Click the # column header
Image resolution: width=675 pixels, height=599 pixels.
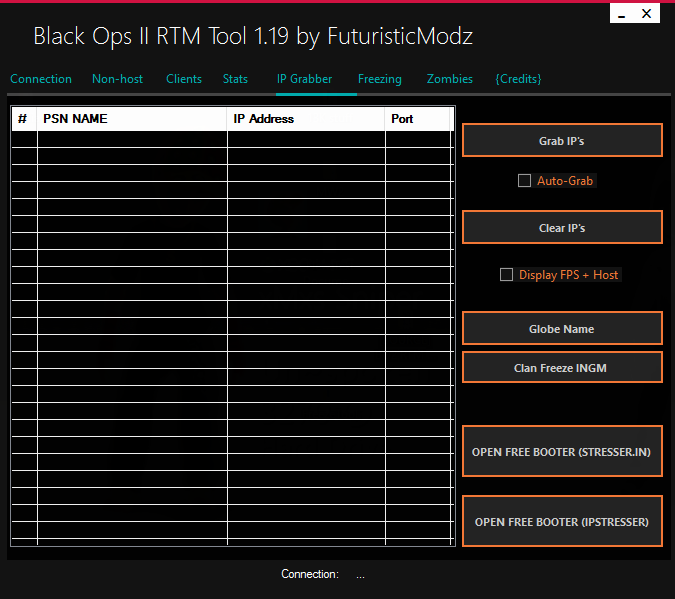[x=24, y=119]
